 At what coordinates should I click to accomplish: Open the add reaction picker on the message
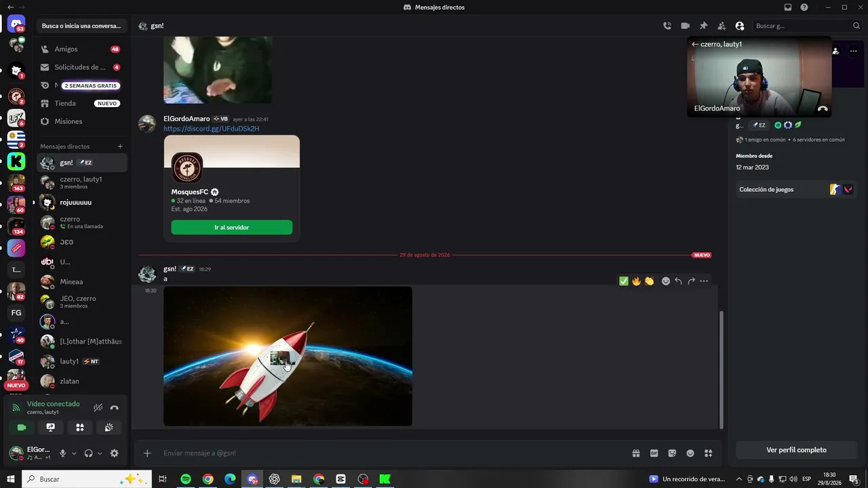click(666, 281)
